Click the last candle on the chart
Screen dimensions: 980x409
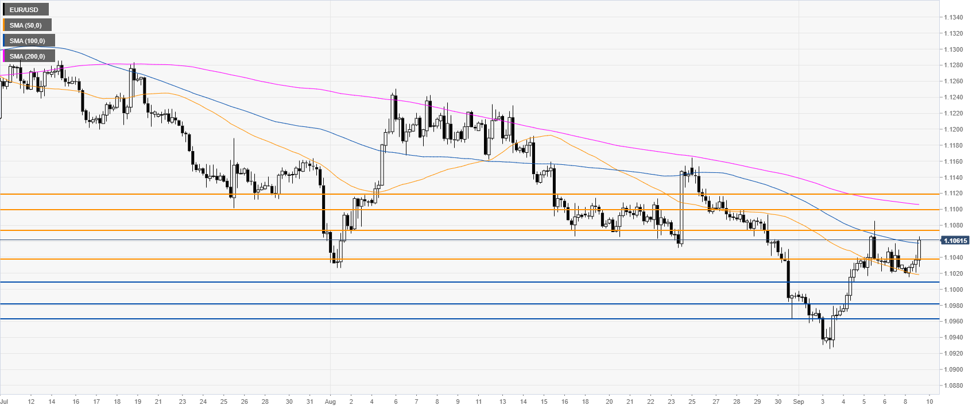coord(919,249)
